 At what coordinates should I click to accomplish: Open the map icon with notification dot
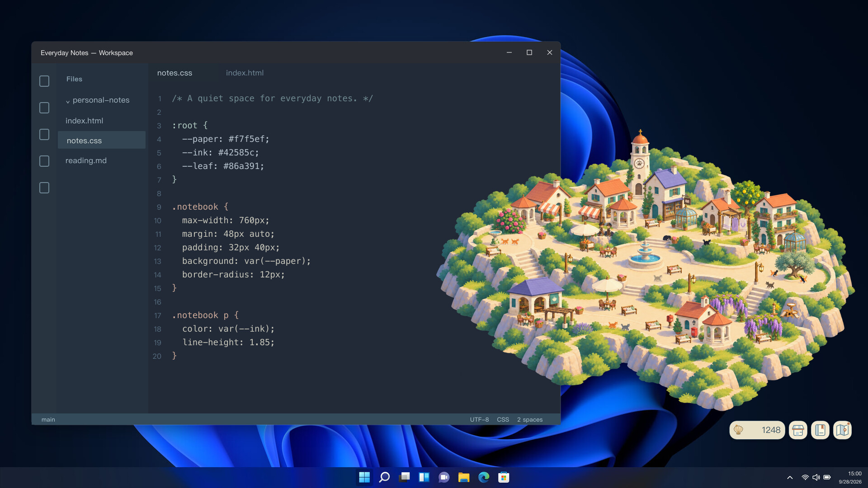coord(842,430)
